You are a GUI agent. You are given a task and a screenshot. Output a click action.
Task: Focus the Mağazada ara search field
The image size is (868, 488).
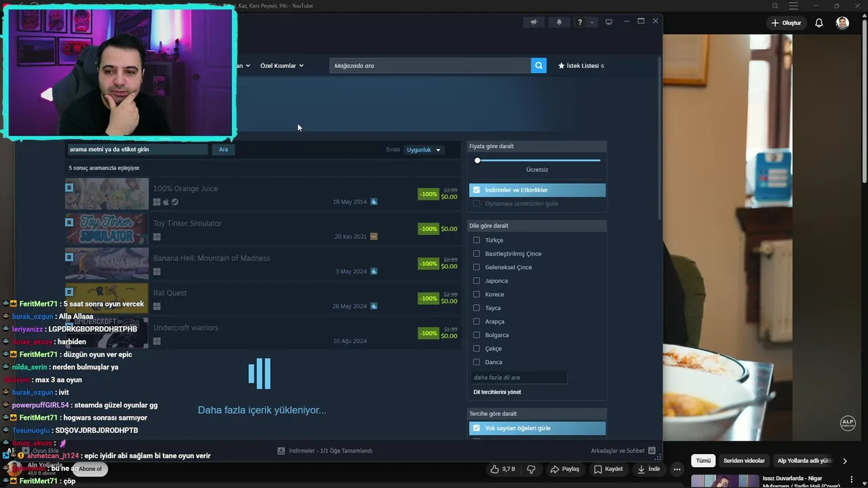430,66
